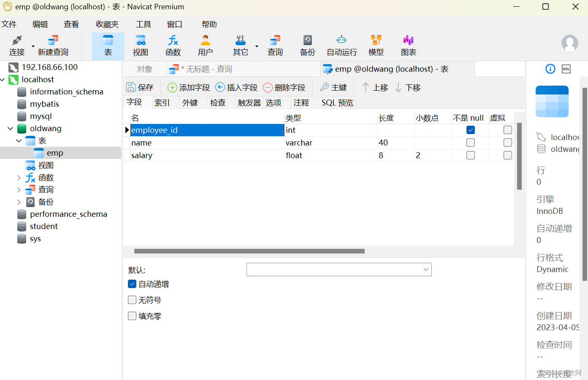Click the 主键 (Primary Key) button

(333, 87)
